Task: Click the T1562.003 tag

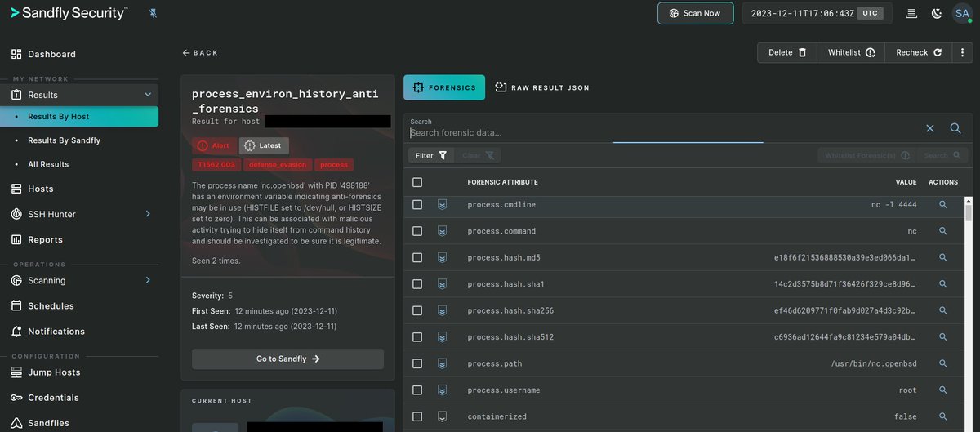Action: click(216, 164)
